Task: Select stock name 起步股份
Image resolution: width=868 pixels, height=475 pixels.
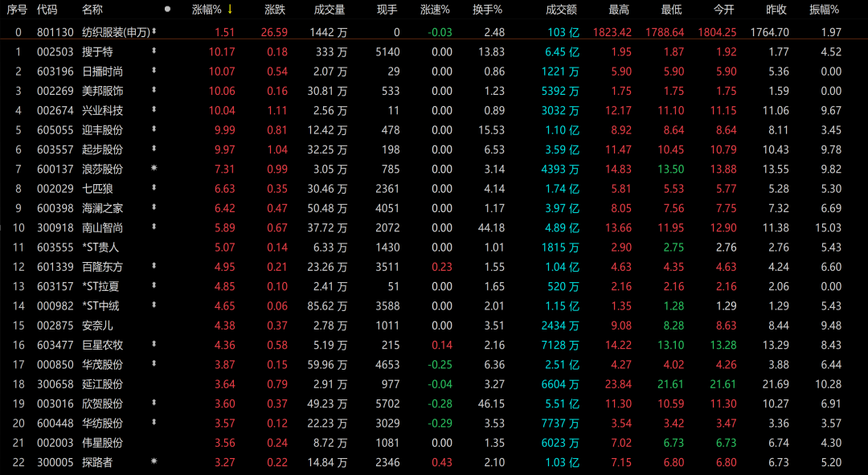Action: pos(102,149)
